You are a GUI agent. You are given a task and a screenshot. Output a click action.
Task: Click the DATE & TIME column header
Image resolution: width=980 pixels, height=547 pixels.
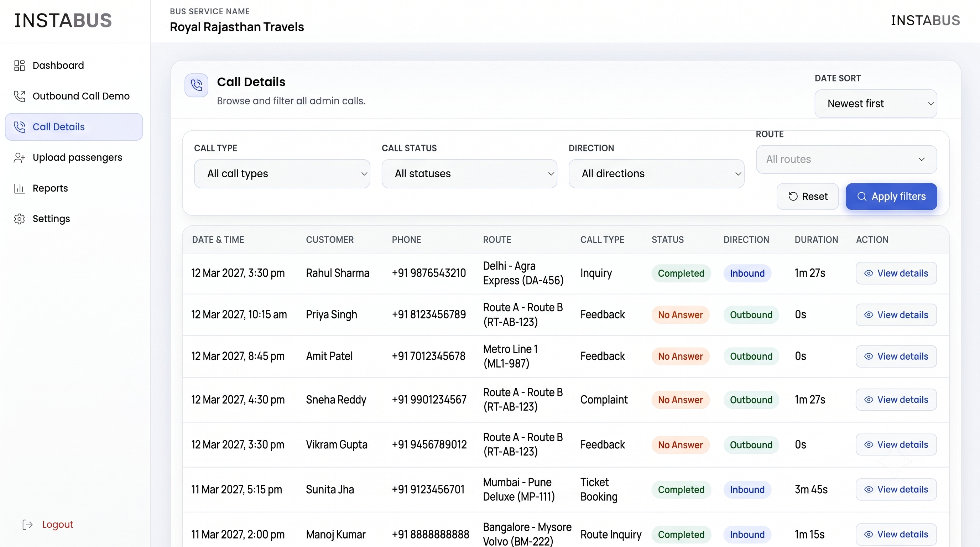click(218, 240)
